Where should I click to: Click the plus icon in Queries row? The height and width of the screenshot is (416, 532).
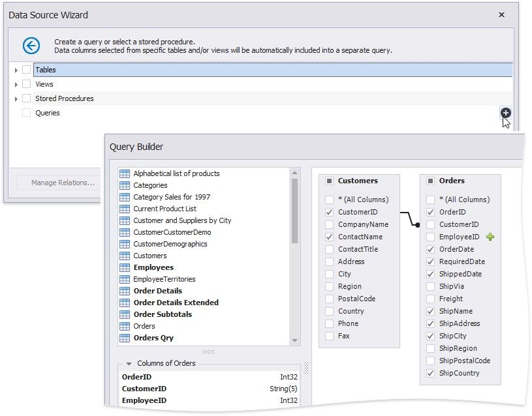point(505,113)
